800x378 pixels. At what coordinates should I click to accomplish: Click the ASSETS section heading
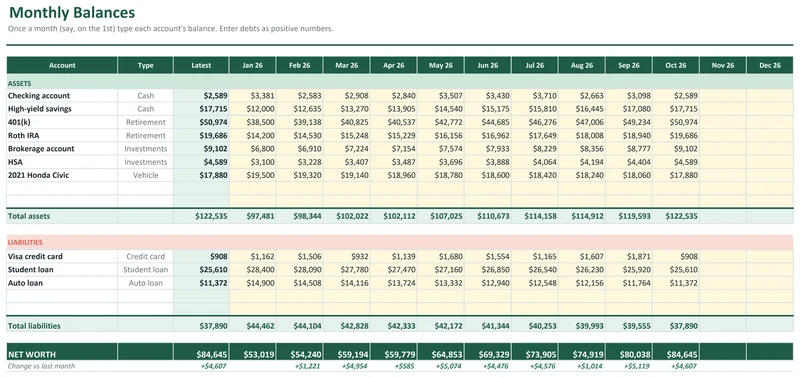pyautogui.click(x=19, y=83)
